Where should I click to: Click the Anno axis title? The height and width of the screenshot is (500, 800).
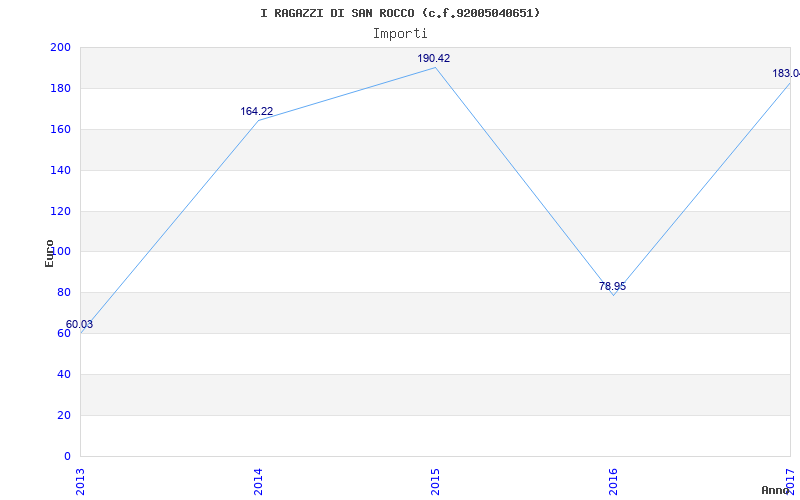775,490
